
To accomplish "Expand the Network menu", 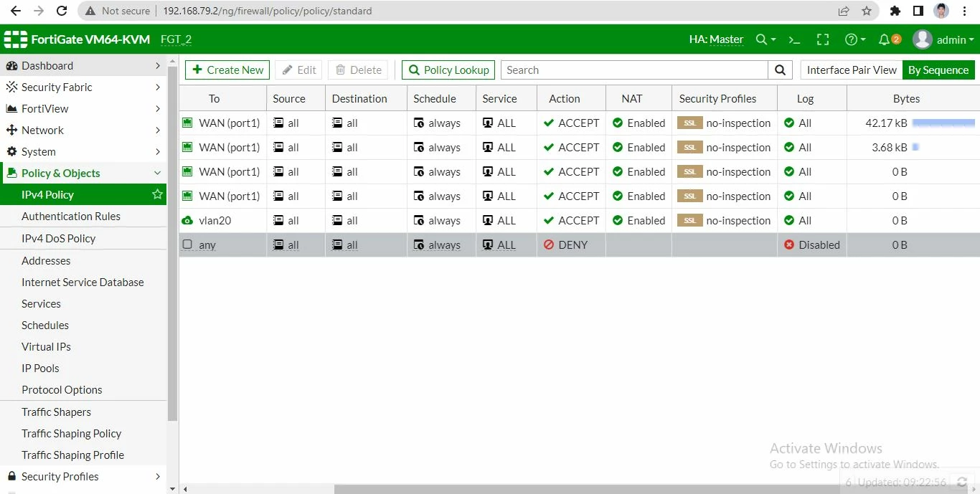I will pos(83,130).
